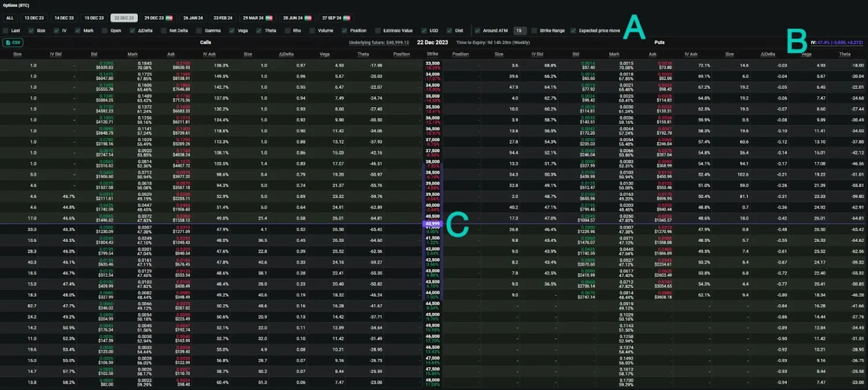868x390 pixels.
Task: Disable the Expected price move checkbox
Action: 573,31
